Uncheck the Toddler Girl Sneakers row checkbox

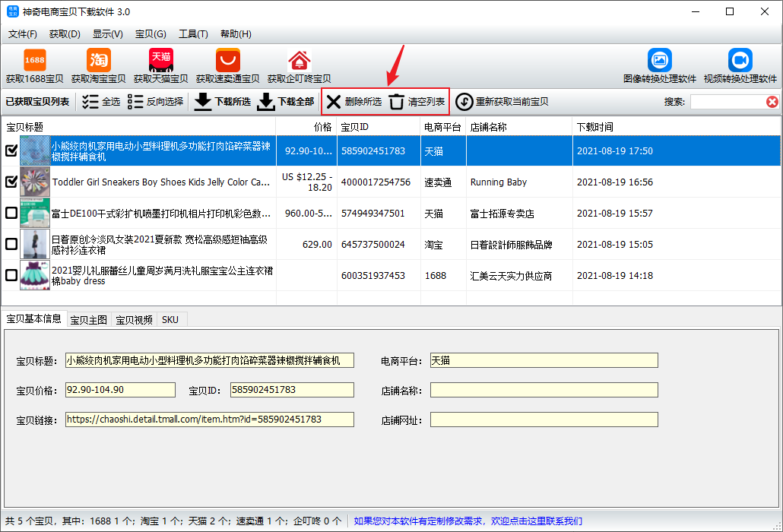point(11,182)
